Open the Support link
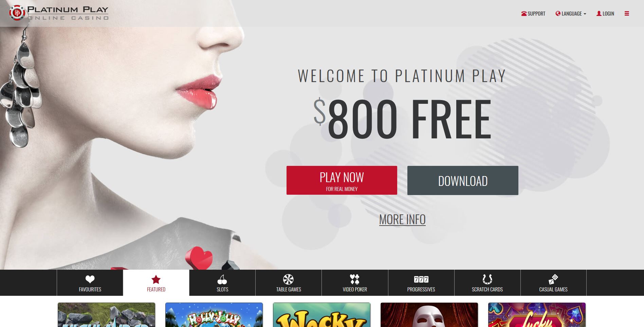Viewport: 644px width, 327px height. click(x=533, y=14)
